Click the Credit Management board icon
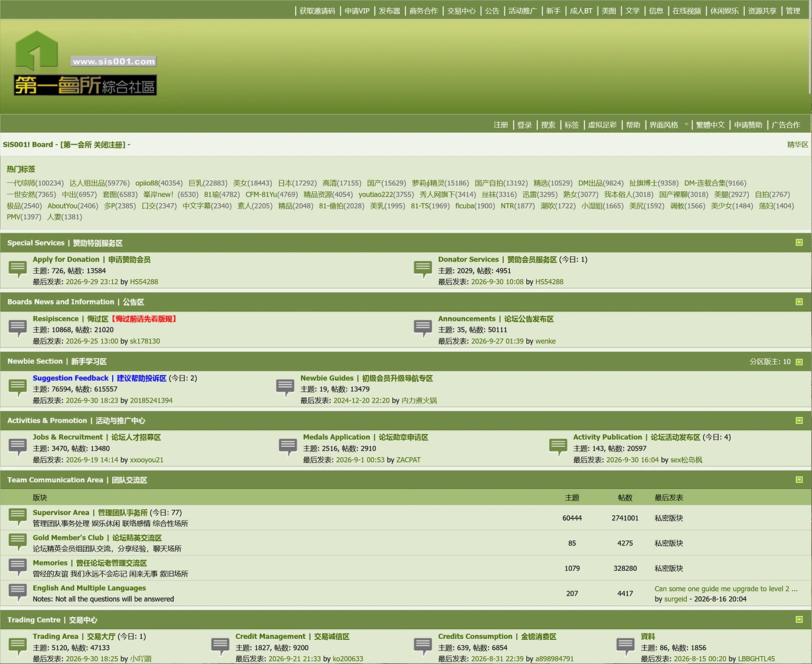812x664 pixels. [220, 646]
